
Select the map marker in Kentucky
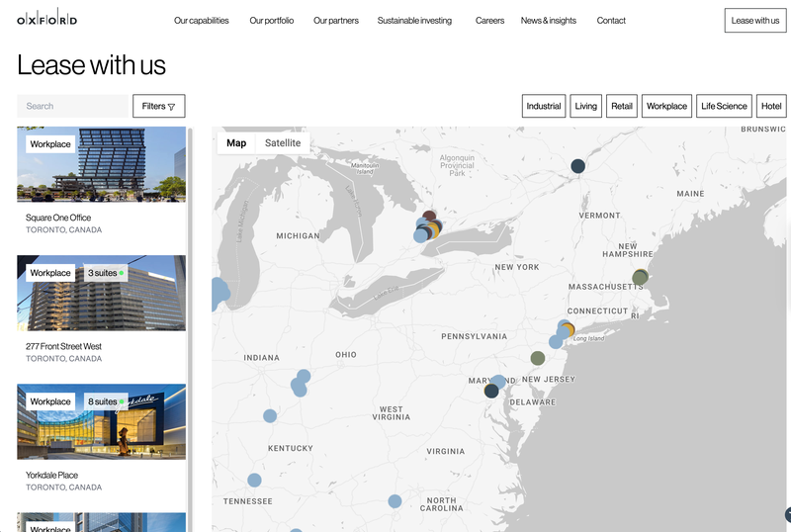pos(270,416)
